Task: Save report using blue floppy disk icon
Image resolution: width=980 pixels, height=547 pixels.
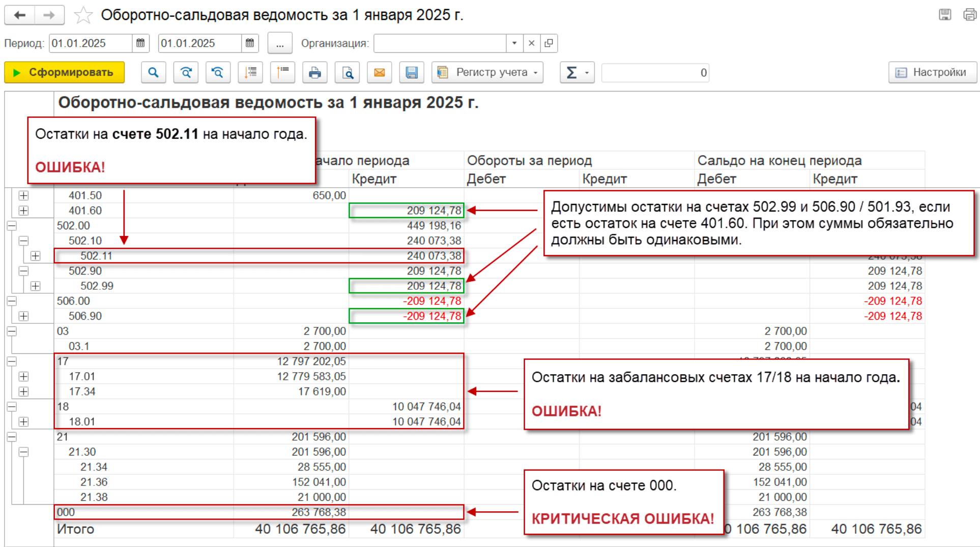Action: pyautogui.click(x=411, y=73)
